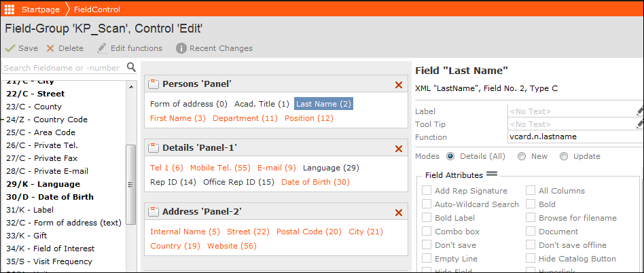Delete the Address 'Panel-2' using X icon

coord(398,213)
